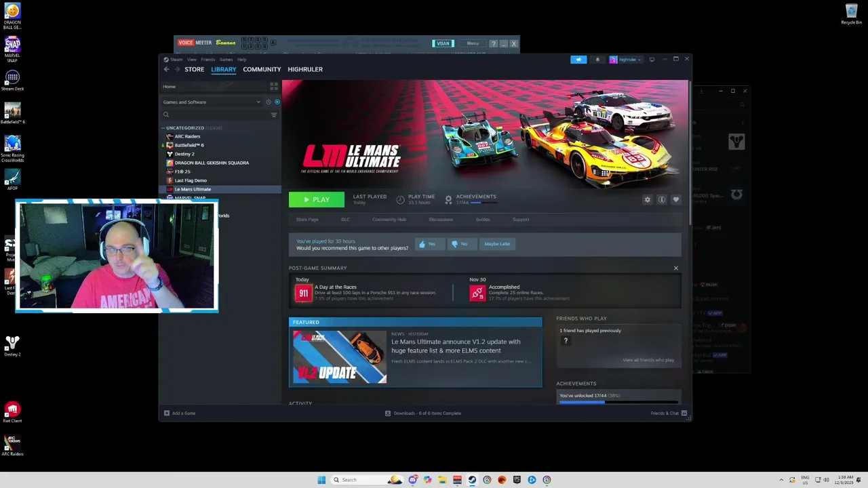Open the Store tab

pos(194,69)
